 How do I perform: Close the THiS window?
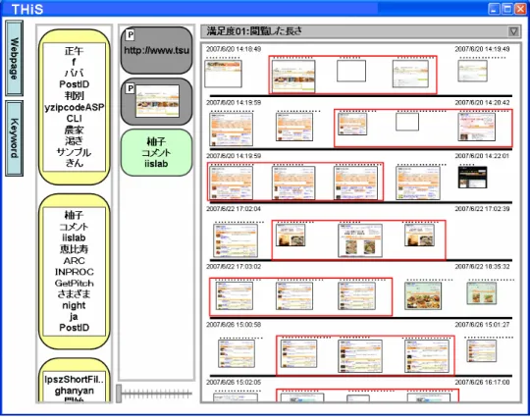(x=520, y=9)
